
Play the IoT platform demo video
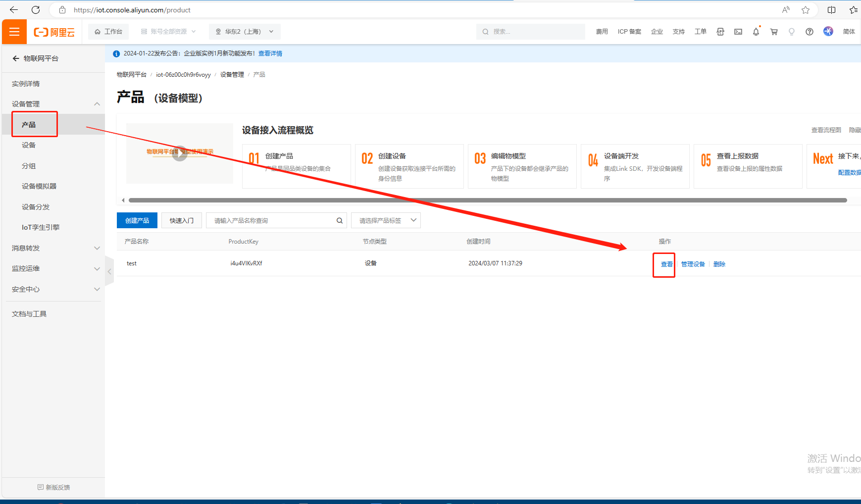pos(179,153)
